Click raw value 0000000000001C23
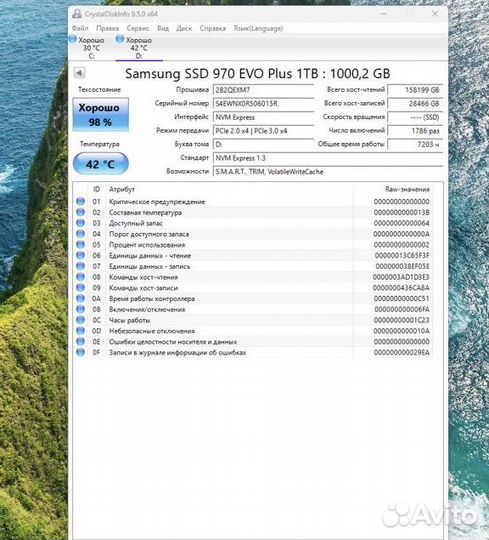 pyautogui.click(x=402, y=320)
